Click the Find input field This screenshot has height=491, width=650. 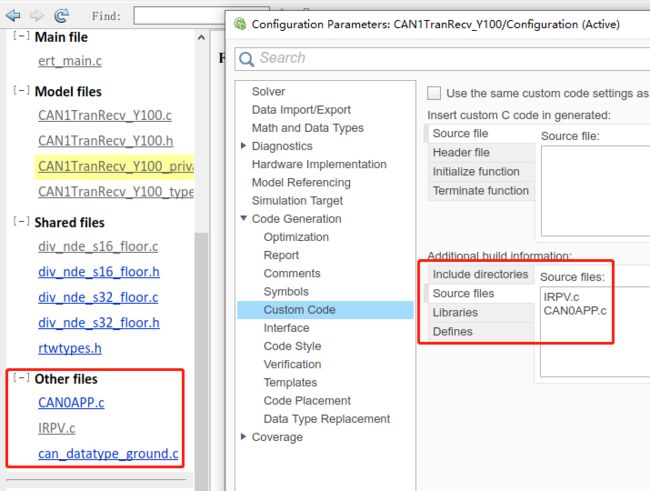click(x=179, y=16)
